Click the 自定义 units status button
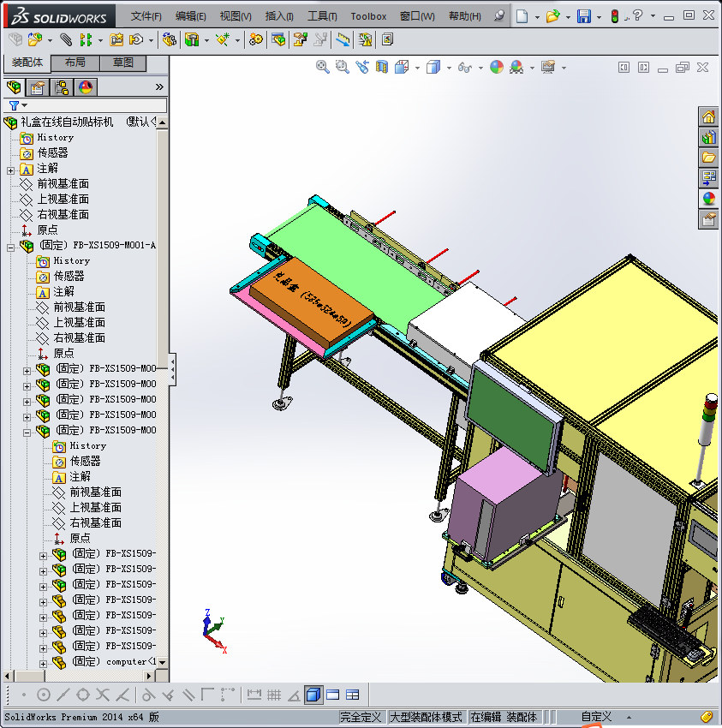The height and width of the screenshot is (728, 722). (597, 717)
